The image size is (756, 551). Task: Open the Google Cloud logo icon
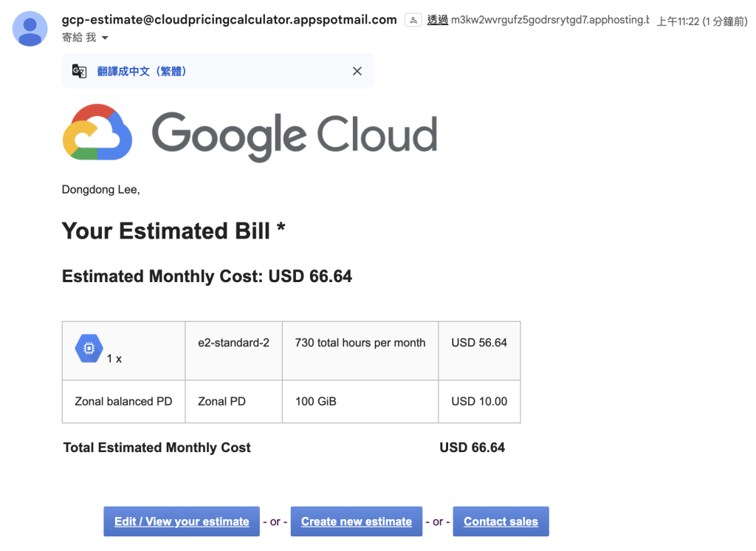point(97,132)
